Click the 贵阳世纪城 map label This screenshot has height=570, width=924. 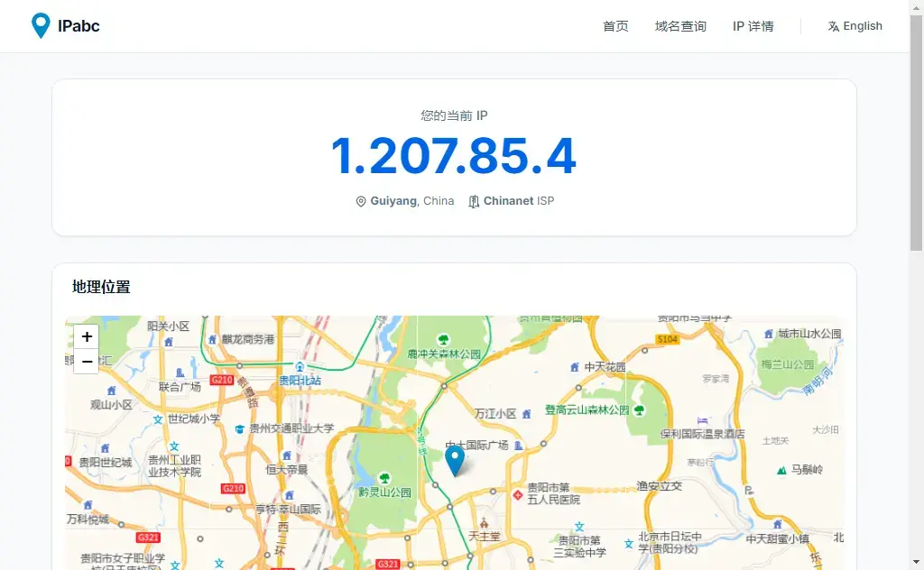point(106,463)
